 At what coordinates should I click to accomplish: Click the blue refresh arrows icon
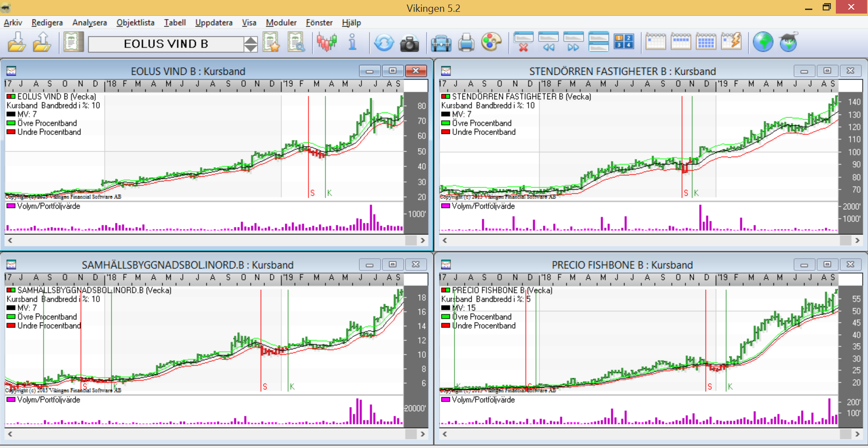click(x=384, y=43)
